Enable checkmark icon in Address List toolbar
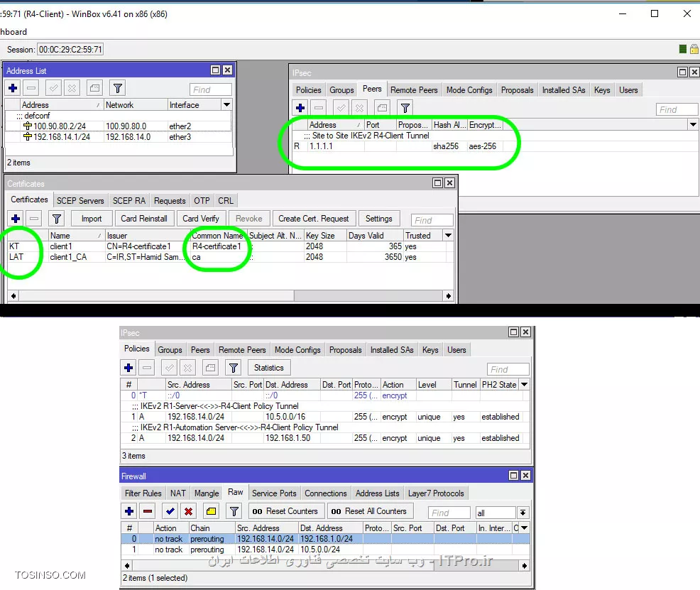700x590 pixels. [53, 88]
